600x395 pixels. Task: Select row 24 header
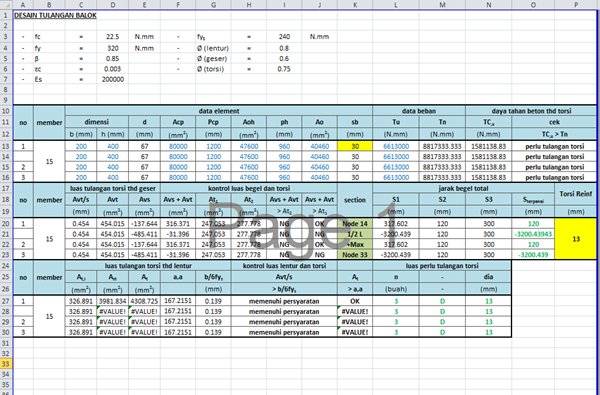pos(6,266)
